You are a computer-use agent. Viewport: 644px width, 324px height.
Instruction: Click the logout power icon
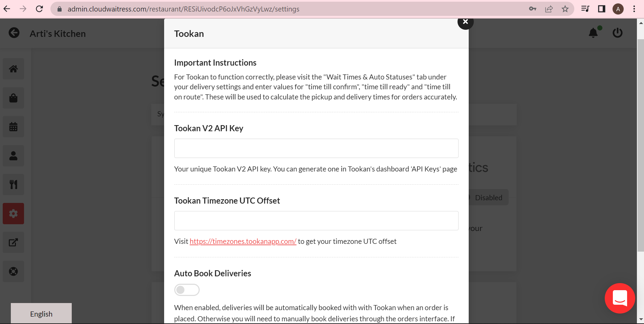point(617,33)
